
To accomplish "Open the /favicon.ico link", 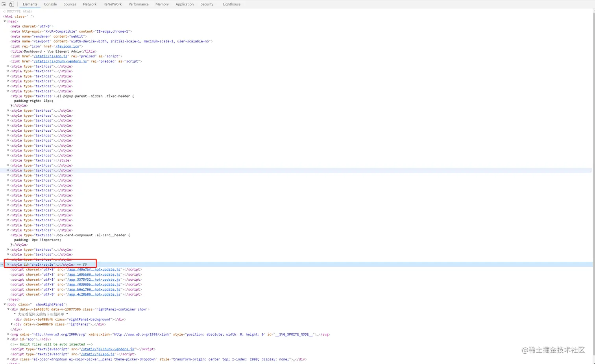I will point(67,46).
